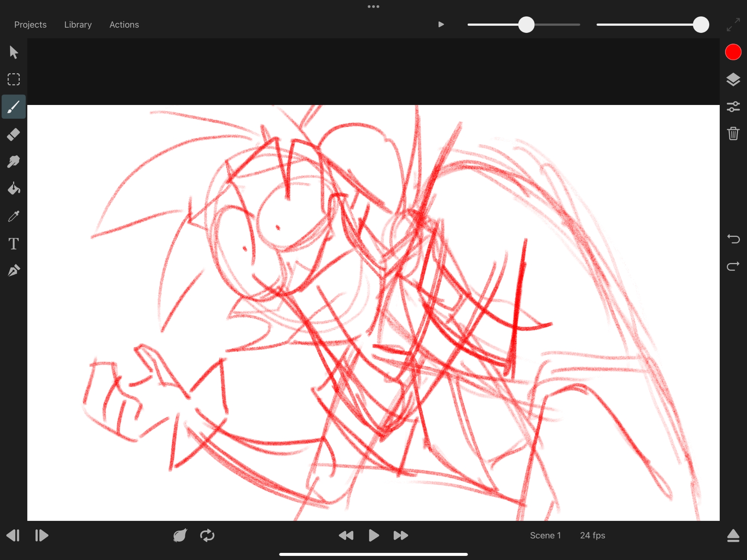Select the marquee lasso tool
This screenshot has height=560, width=747.
click(x=14, y=80)
